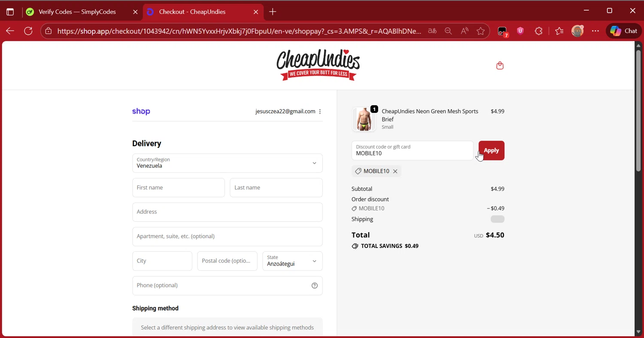The width and height of the screenshot is (644, 338).
Task: Open a new browser tab
Action: 273,12
